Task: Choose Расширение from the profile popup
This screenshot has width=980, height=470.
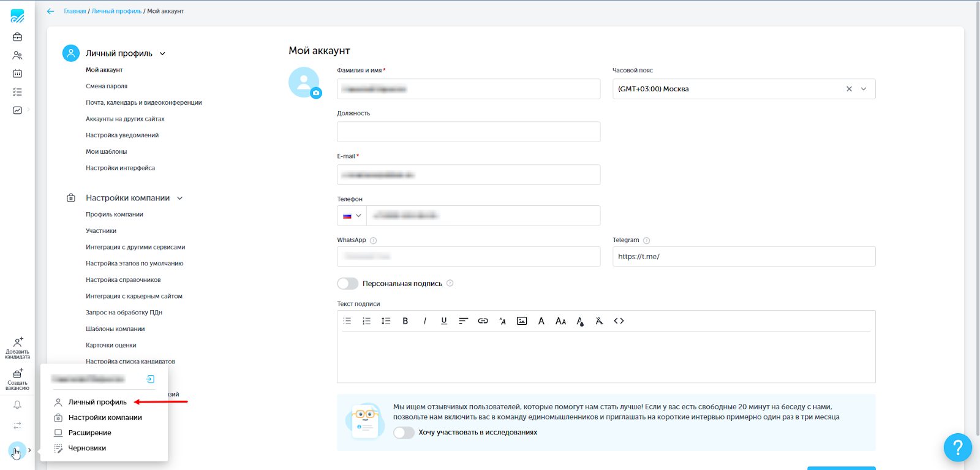Action: pyautogui.click(x=89, y=433)
